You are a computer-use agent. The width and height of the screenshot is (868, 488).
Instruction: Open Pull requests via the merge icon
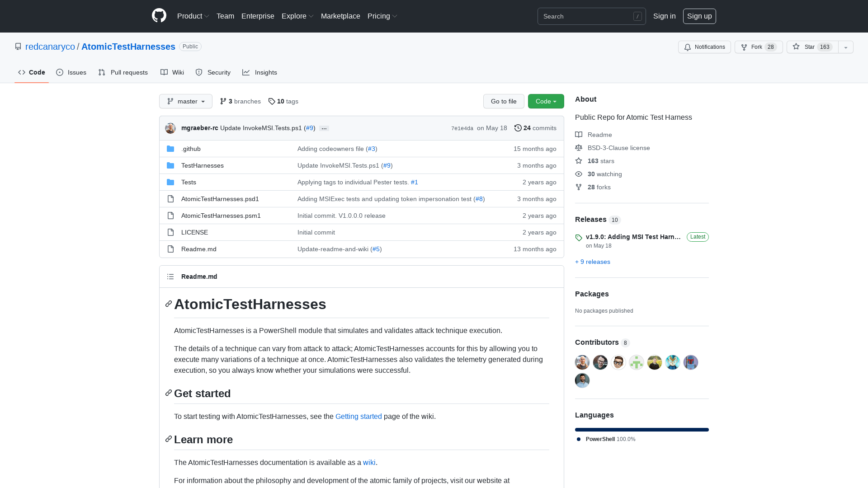coord(102,72)
